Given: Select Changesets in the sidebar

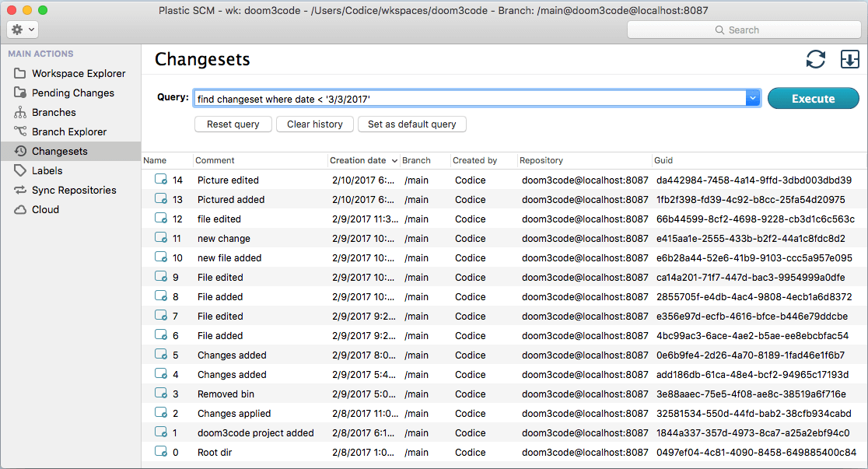Looking at the screenshot, I should [70, 151].
